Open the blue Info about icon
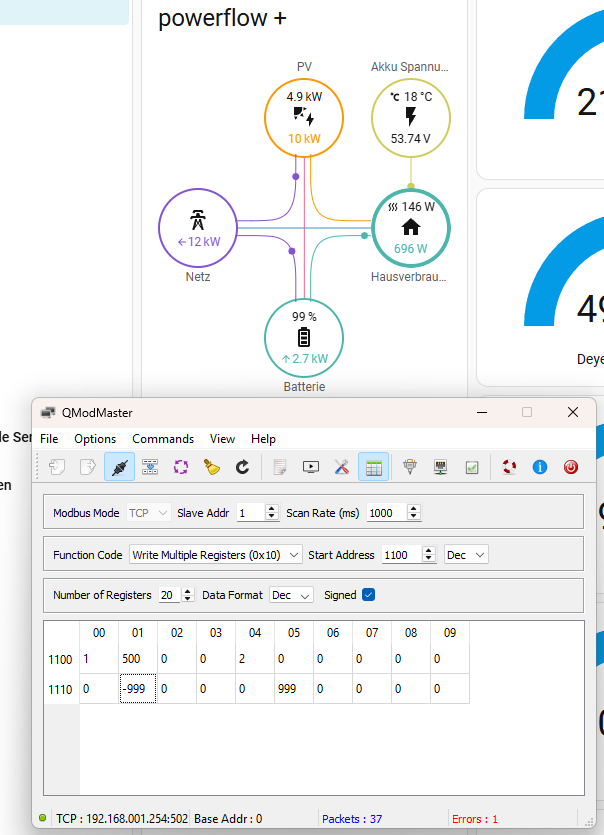The image size is (604, 835). pyautogui.click(x=540, y=467)
